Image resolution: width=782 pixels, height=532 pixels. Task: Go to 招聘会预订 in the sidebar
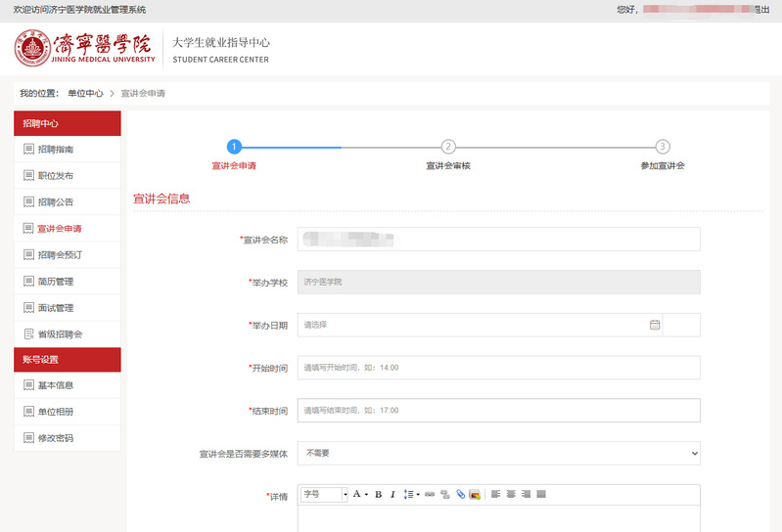[x=60, y=255]
